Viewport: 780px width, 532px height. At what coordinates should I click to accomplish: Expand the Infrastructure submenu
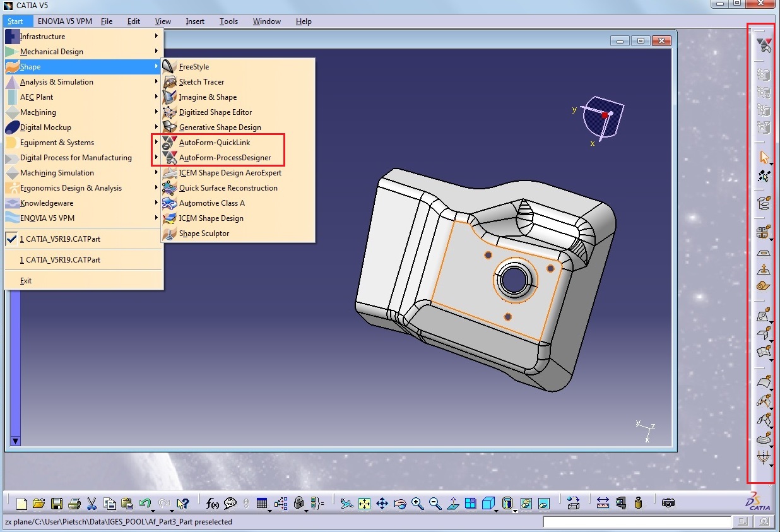click(x=83, y=37)
